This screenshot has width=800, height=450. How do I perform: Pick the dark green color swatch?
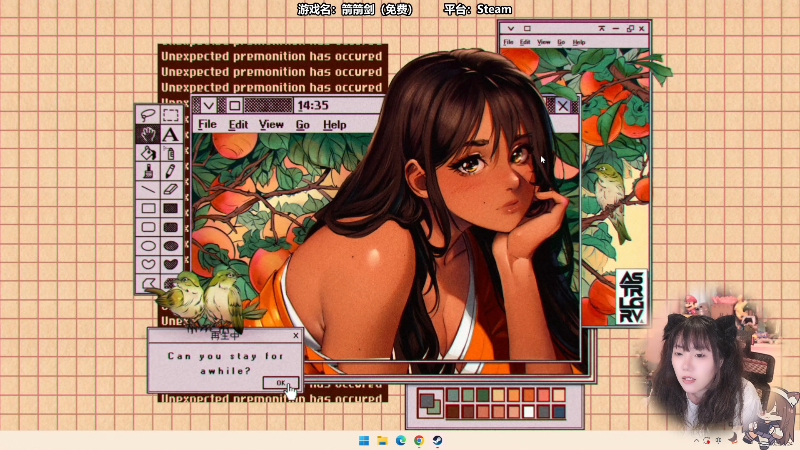tap(483, 394)
